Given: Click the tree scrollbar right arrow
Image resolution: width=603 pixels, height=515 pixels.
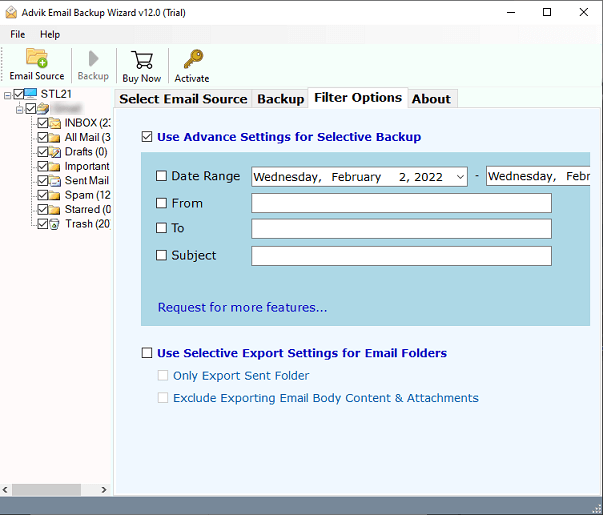Looking at the screenshot, I should [x=104, y=490].
